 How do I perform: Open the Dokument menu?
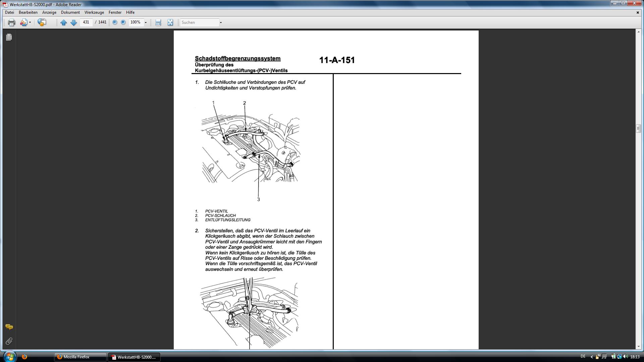pos(70,12)
